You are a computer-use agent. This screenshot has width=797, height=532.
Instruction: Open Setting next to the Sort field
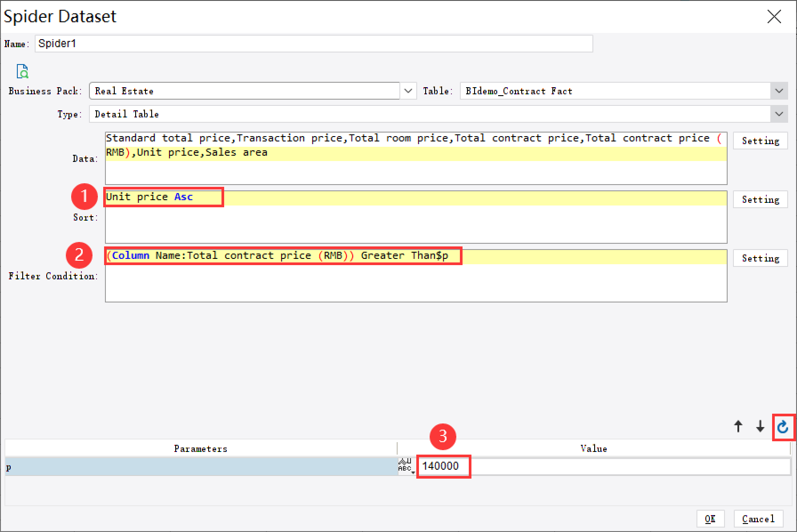pos(760,199)
